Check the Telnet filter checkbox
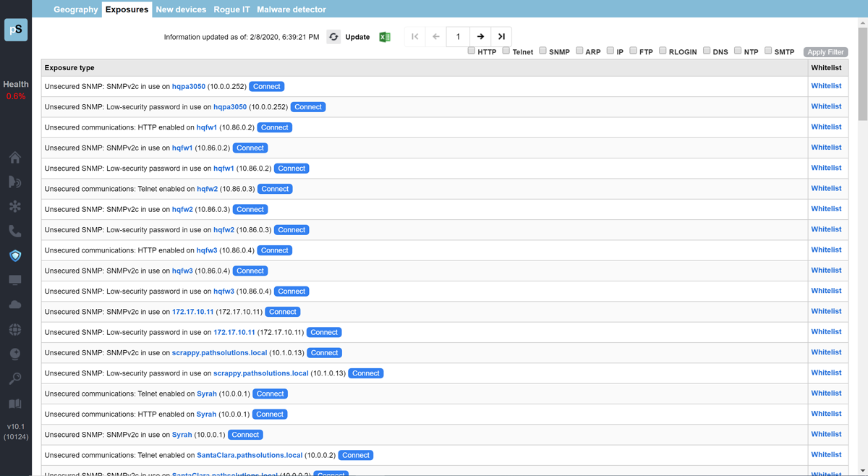868x476 pixels. (x=506, y=51)
